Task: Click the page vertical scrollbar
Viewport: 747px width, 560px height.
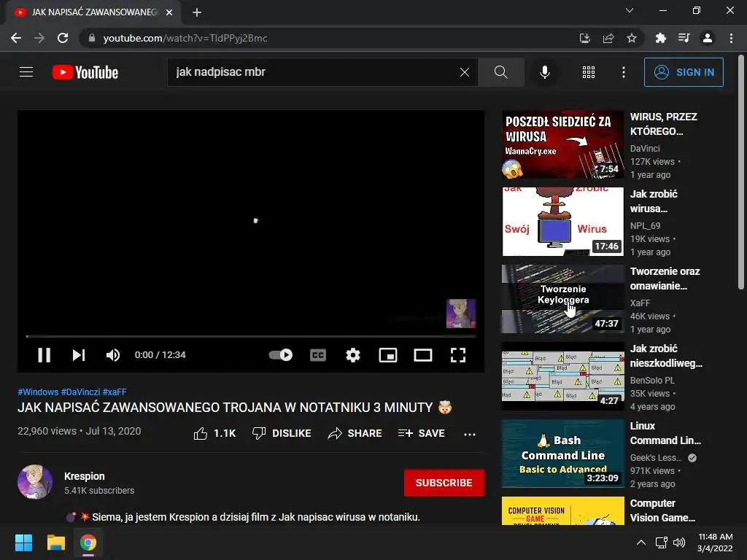Action: click(741, 172)
